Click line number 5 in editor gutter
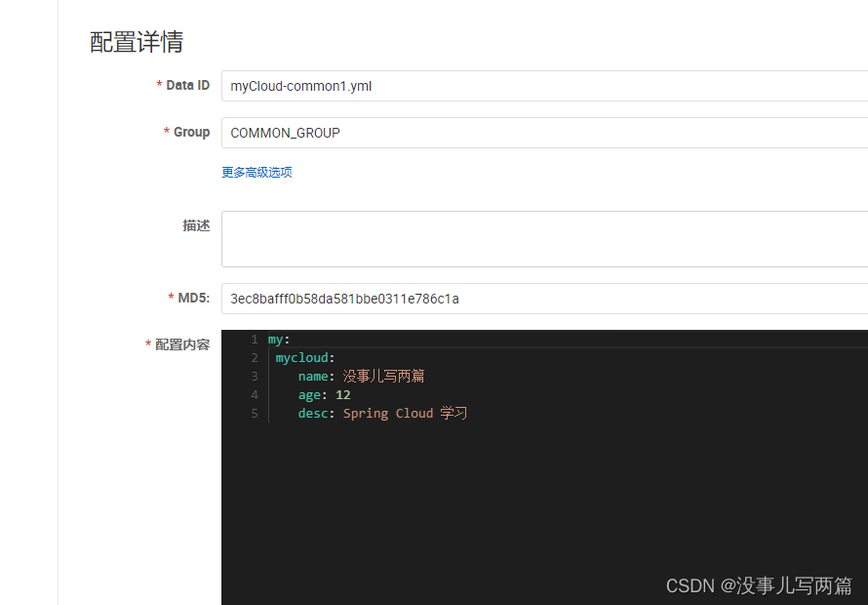The height and width of the screenshot is (605, 868). point(255,414)
